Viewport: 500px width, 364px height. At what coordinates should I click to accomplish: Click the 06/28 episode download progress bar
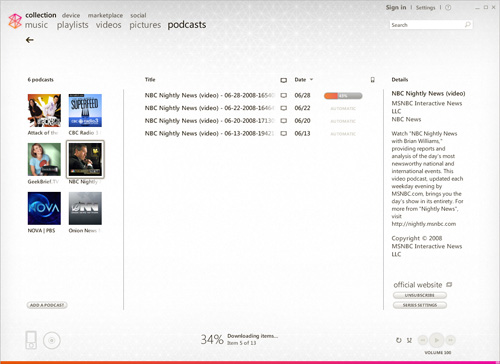(343, 96)
